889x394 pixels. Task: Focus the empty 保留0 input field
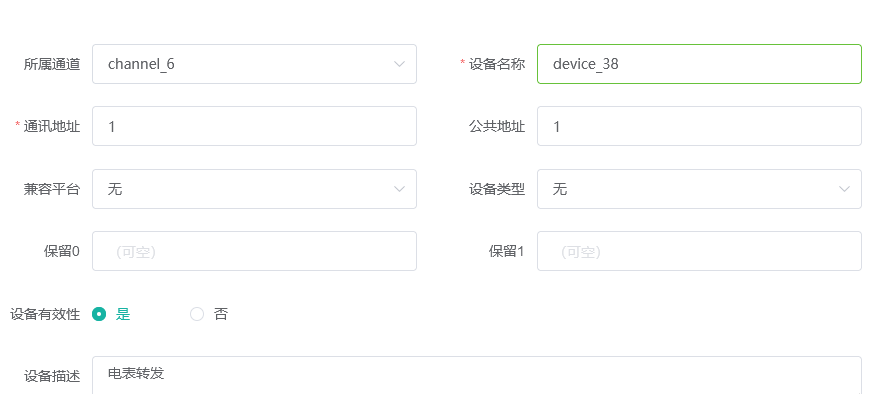255,251
